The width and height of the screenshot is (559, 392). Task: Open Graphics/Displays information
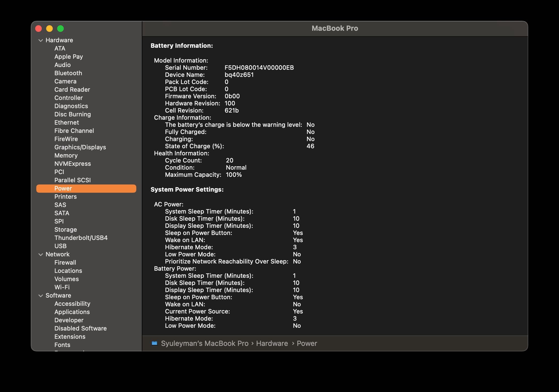click(80, 147)
